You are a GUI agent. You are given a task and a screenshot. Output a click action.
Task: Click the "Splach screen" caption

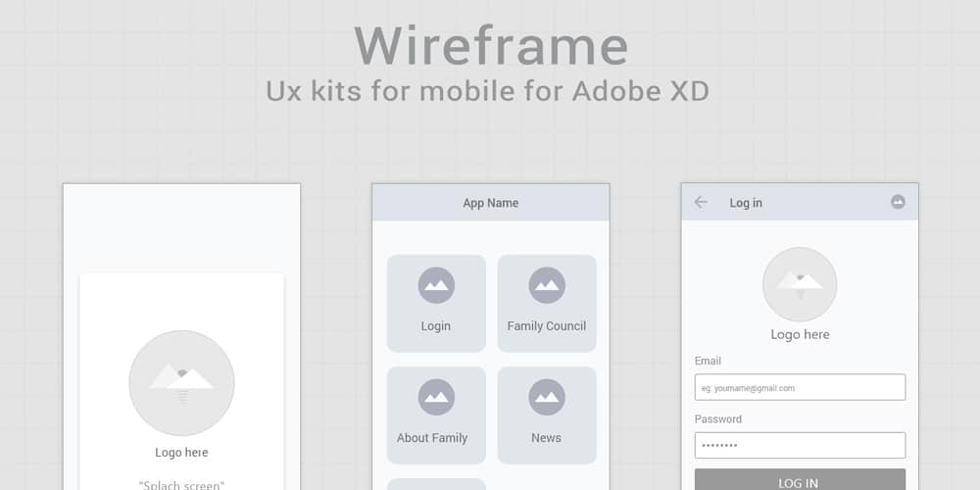182,485
